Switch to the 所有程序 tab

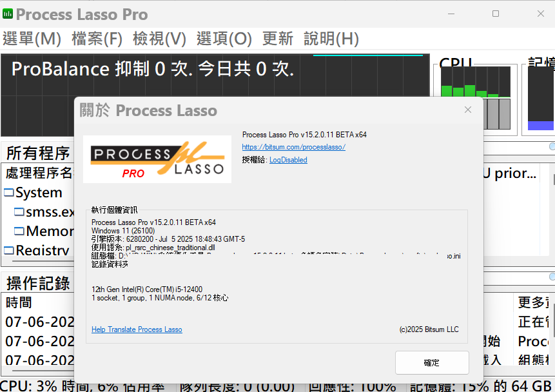(x=38, y=153)
